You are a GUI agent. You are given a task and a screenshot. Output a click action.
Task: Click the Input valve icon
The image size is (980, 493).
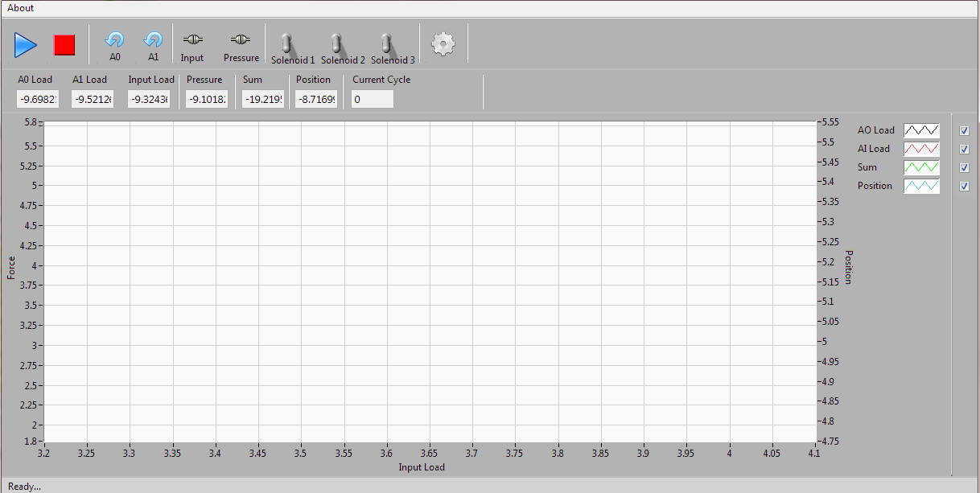192,39
